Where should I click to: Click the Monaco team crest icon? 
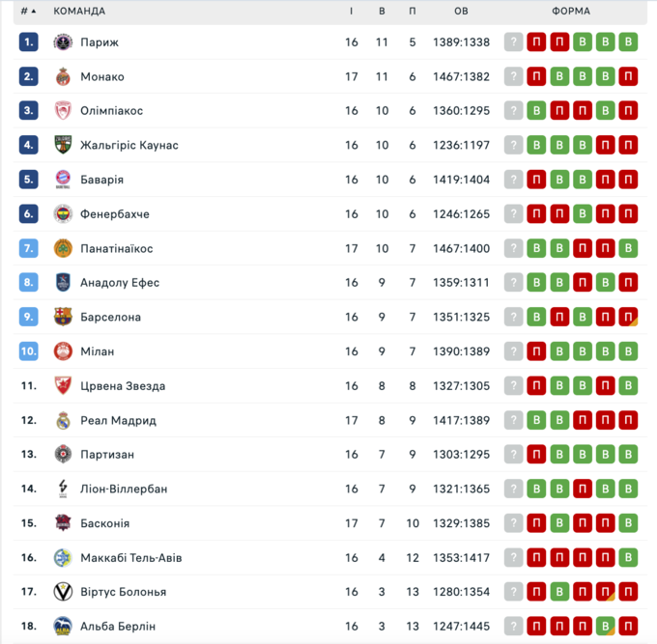tap(63, 76)
